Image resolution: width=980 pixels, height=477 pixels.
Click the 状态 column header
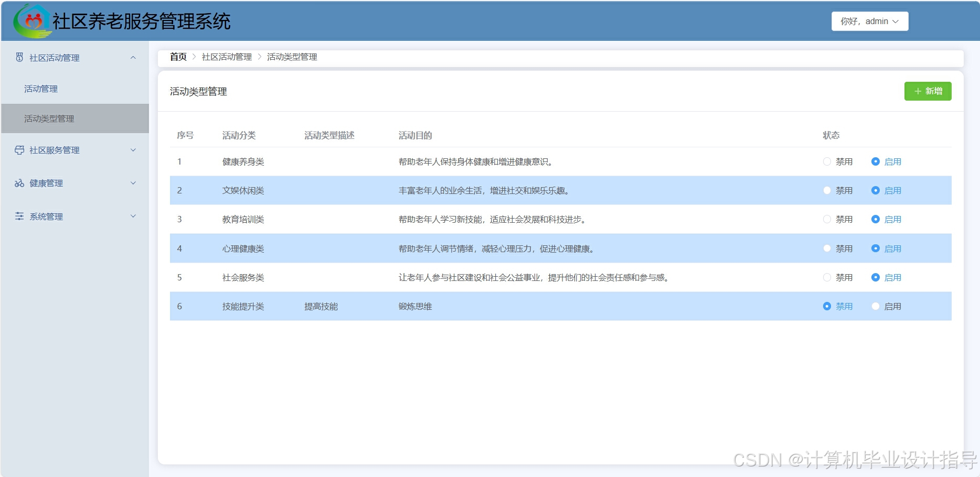click(x=831, y=135)
